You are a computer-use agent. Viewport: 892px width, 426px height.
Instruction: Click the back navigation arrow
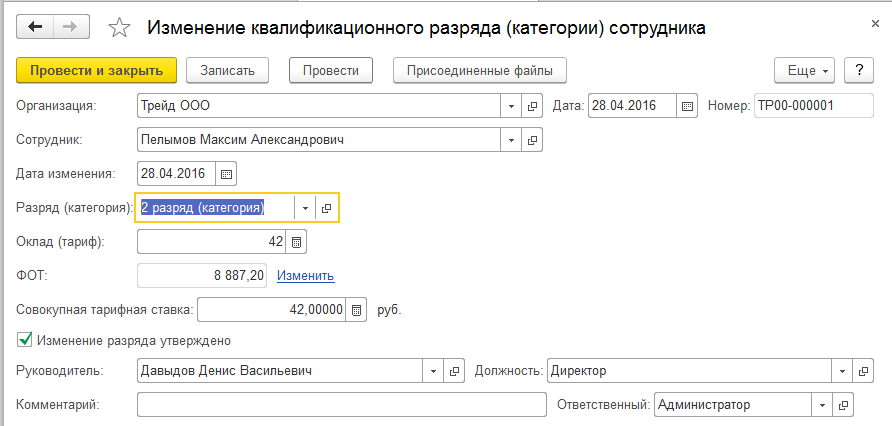[34, 27]
